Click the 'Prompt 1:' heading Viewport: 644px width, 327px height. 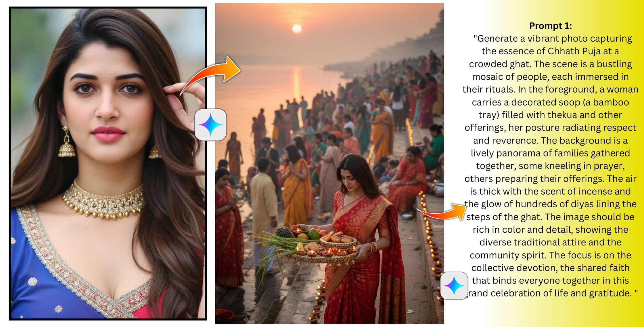[x=550, y=26]
